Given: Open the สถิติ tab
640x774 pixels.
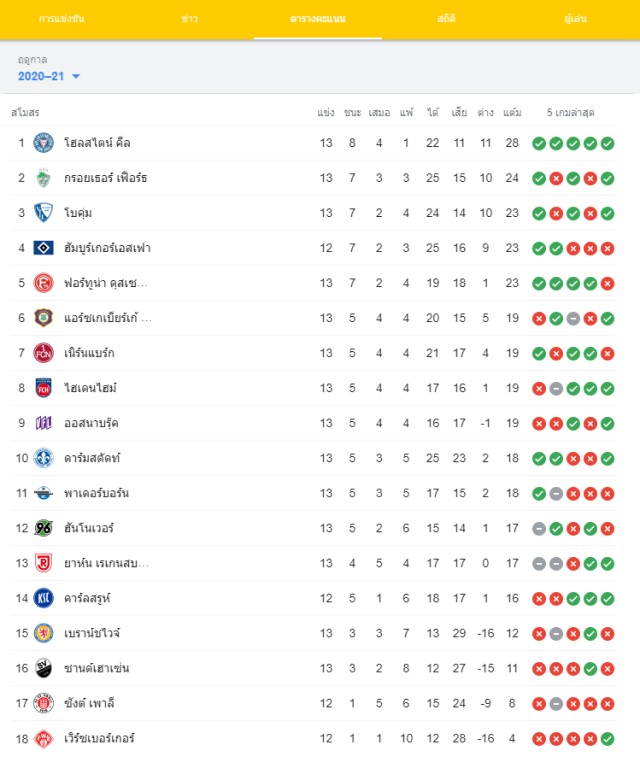Looking at the screenshot, I should tap(446, 19).
